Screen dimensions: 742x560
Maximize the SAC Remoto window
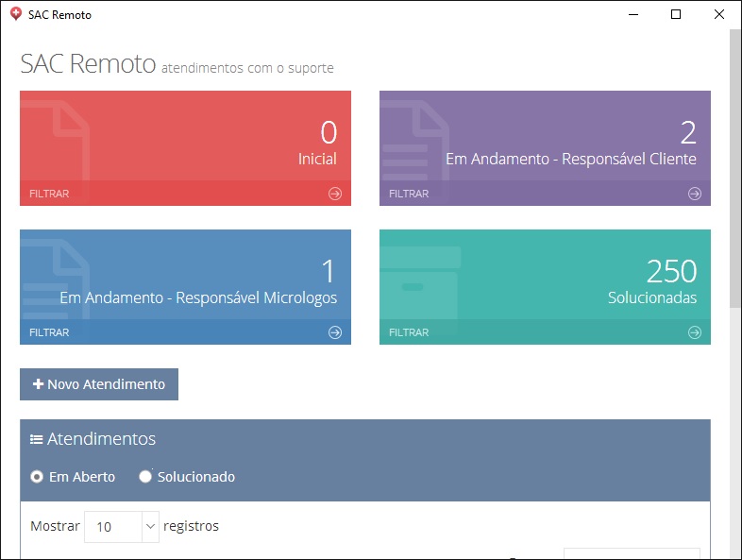click(675, 15)
